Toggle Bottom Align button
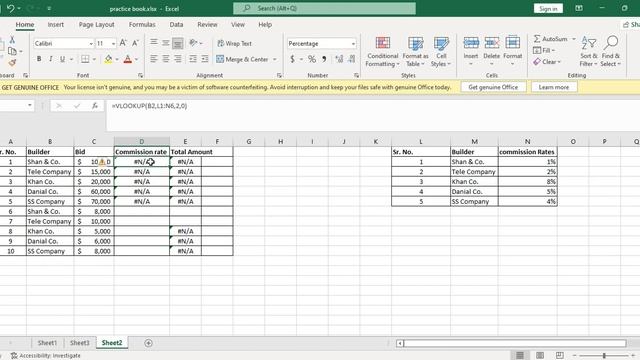Screen dimensions: 640x360 (178, 43)
